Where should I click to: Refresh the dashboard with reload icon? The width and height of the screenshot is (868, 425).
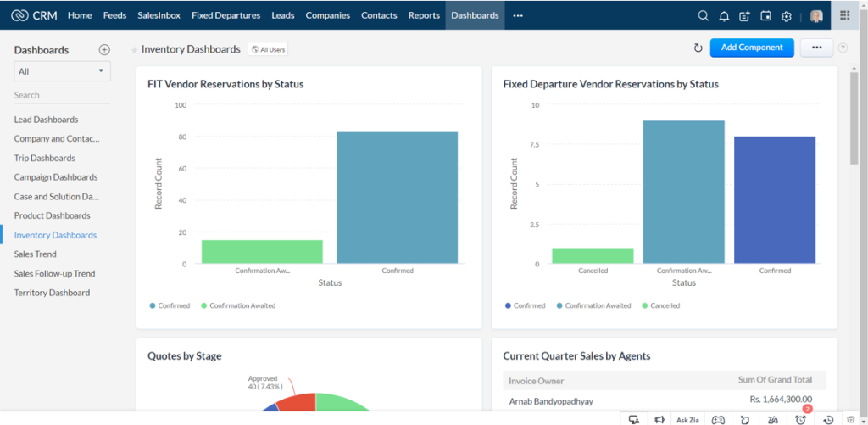698,48
